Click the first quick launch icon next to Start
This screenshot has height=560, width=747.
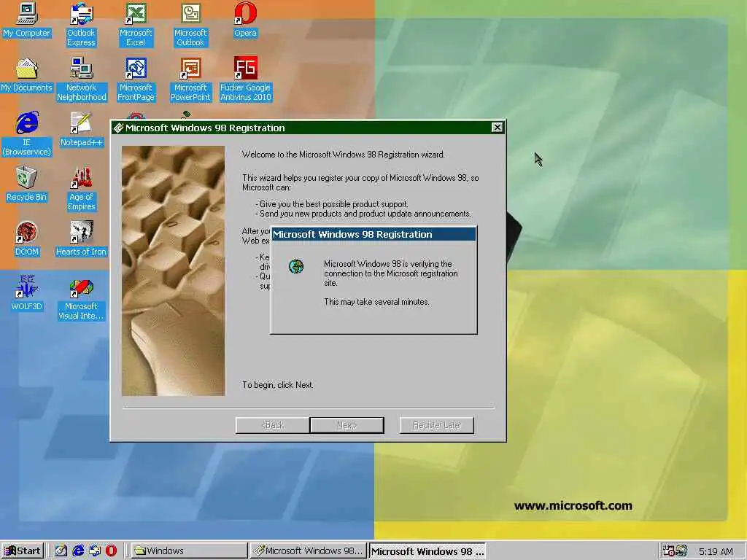coord(61,551)
